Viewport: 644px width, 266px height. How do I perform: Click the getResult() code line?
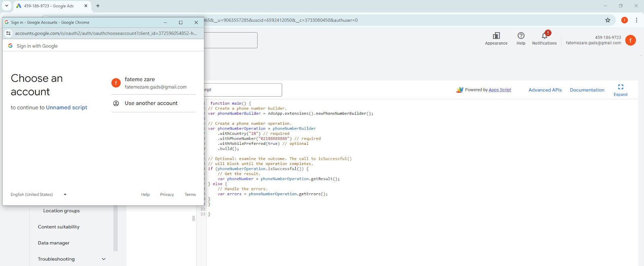[279, 179]
